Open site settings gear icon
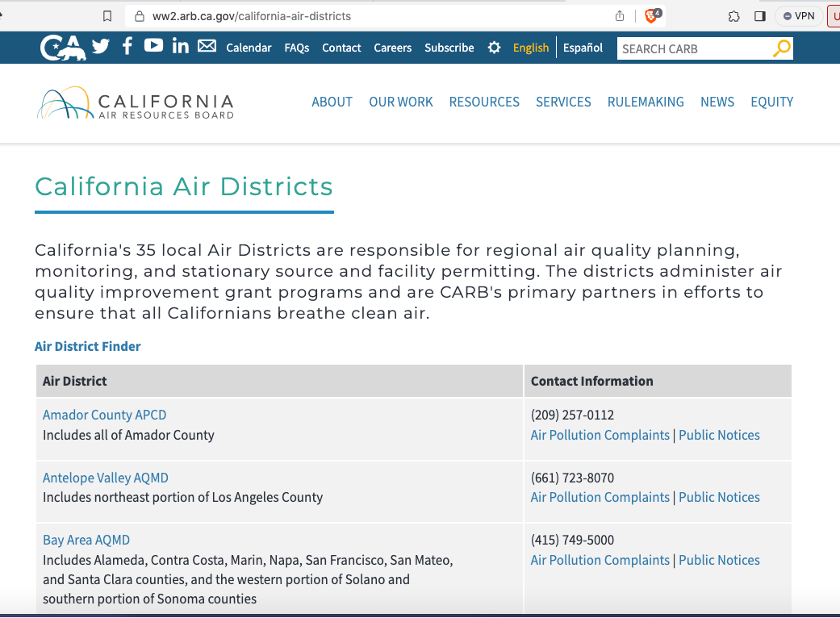 tap(494, 48)
